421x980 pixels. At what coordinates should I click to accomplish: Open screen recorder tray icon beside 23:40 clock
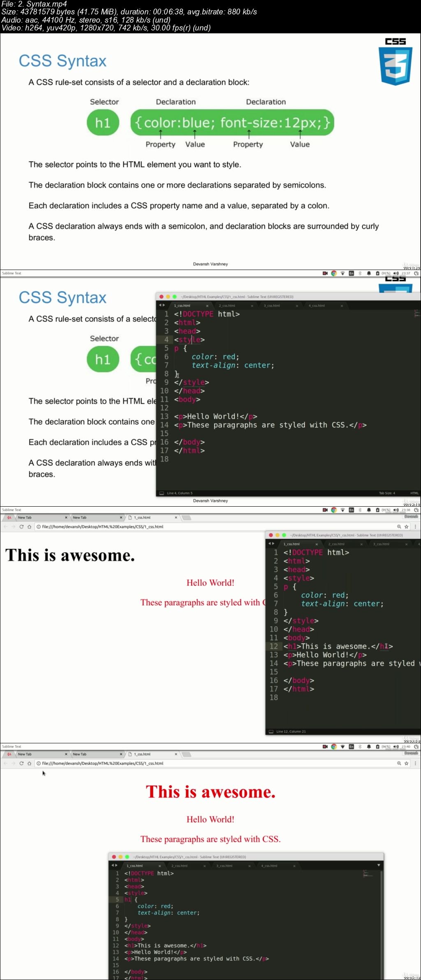(x=325, y=747)
